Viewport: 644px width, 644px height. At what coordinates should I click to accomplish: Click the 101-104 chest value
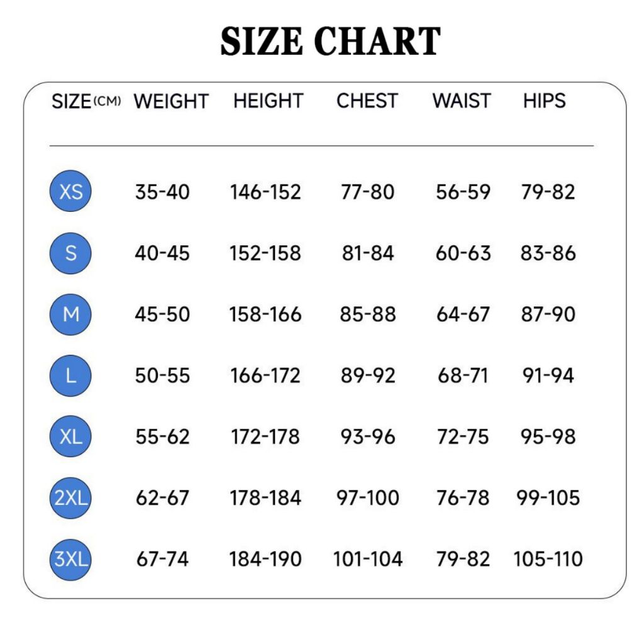click(x=367, y=559)
